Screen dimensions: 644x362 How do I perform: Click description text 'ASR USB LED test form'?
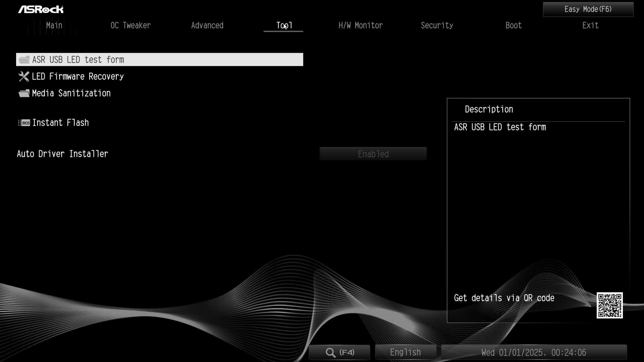[x=500, y=127]
